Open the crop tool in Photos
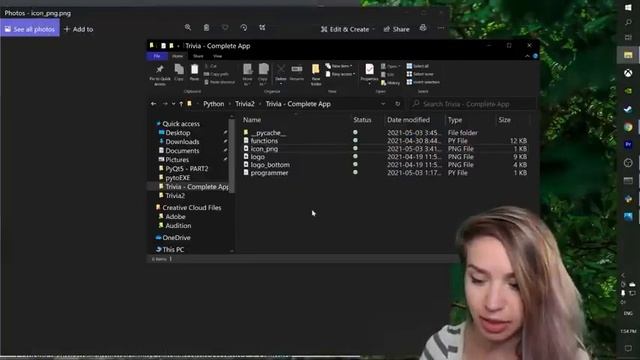The image size is (640, 360). tap(262, 27)
